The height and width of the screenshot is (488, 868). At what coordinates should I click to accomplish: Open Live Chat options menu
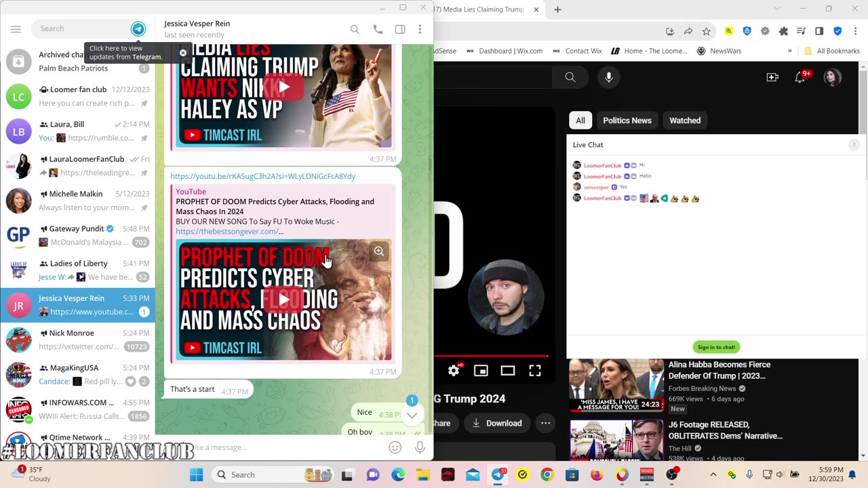(854, 144)
